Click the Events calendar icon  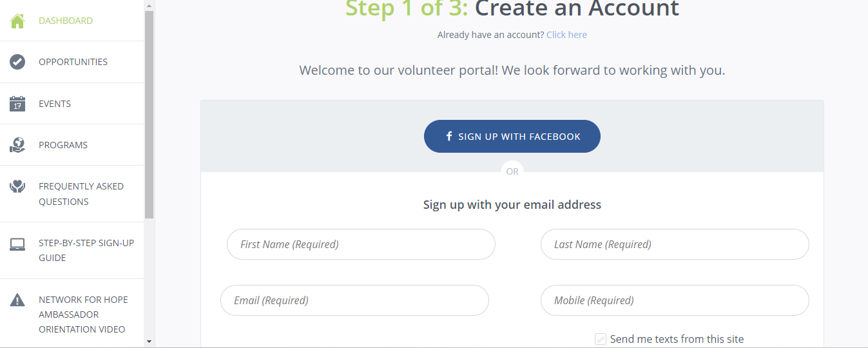[x=17, y=104]
